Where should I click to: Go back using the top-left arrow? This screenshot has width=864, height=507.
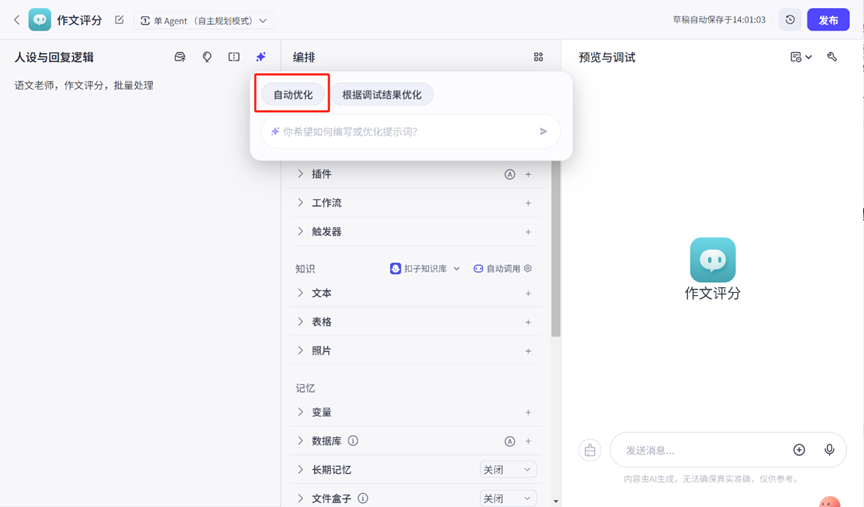17,20
